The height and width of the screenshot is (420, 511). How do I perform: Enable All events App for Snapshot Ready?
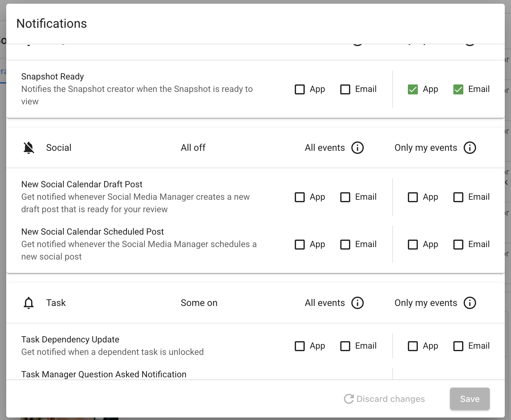(300, 89)
